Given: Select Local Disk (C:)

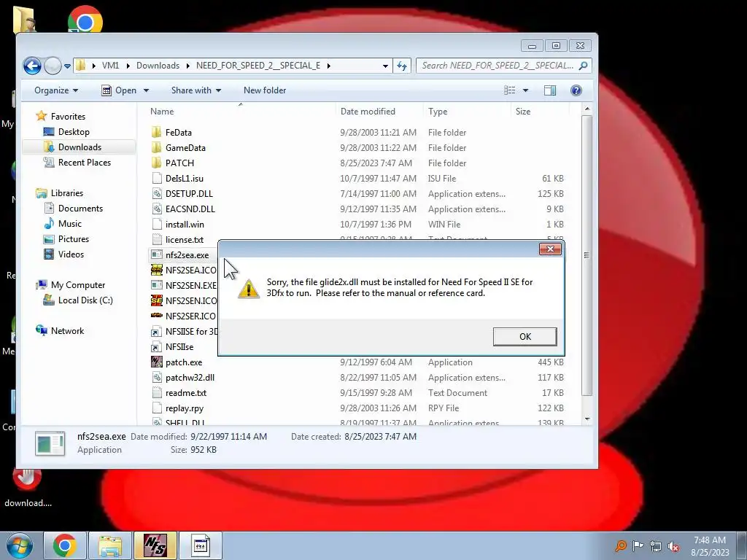Looking at the screenshot, I should (x=85, y=300).
